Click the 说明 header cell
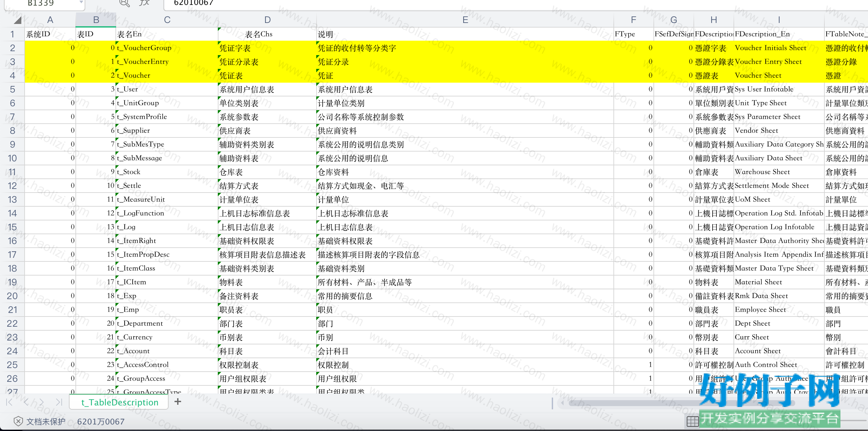Viewport: 868px width, 431px height. click(465, 34)
